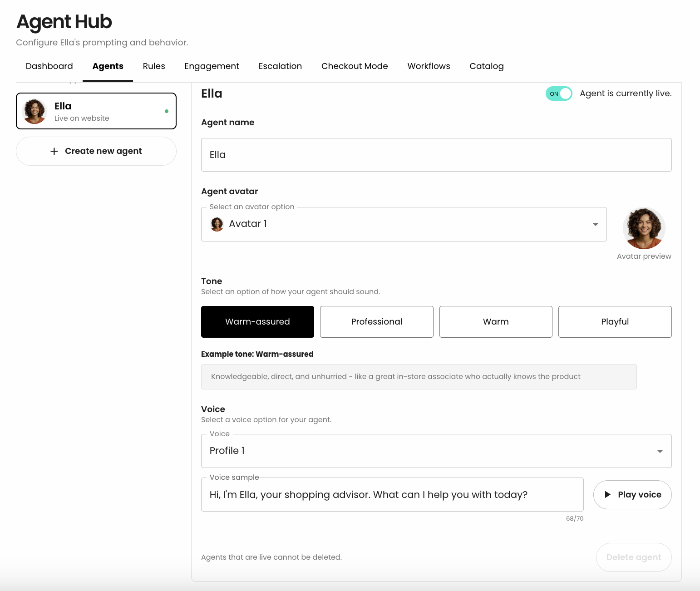Click the Agent name input field
The image size is (700, 591).
436,155
